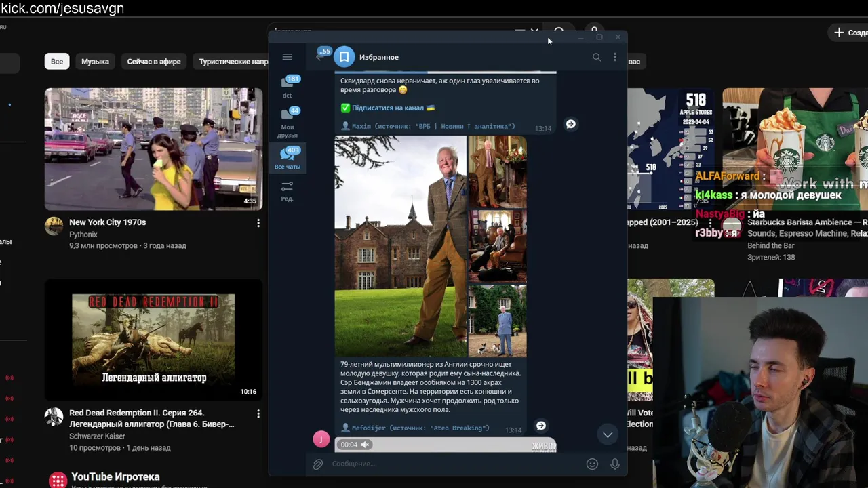Open Maxim source ВРБ link
The width and height of the screenshot is (868, 488).
click(x=433, y=126)
